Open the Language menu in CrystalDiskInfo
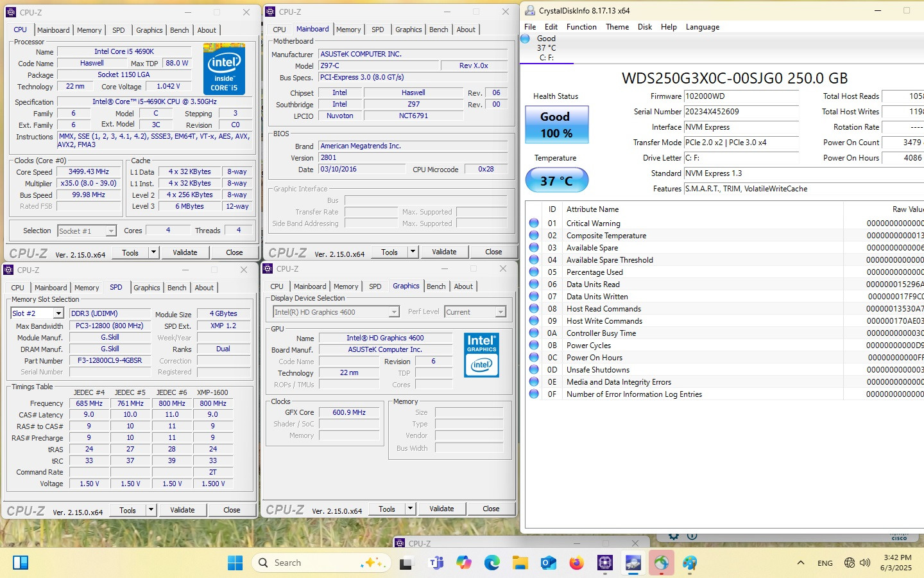This screenshot has width=924, height=578. (x=703, y=27)
